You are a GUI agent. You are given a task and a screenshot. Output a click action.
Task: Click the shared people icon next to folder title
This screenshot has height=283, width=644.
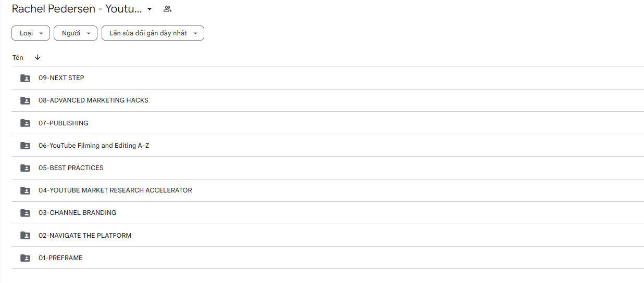pos(167,9)
